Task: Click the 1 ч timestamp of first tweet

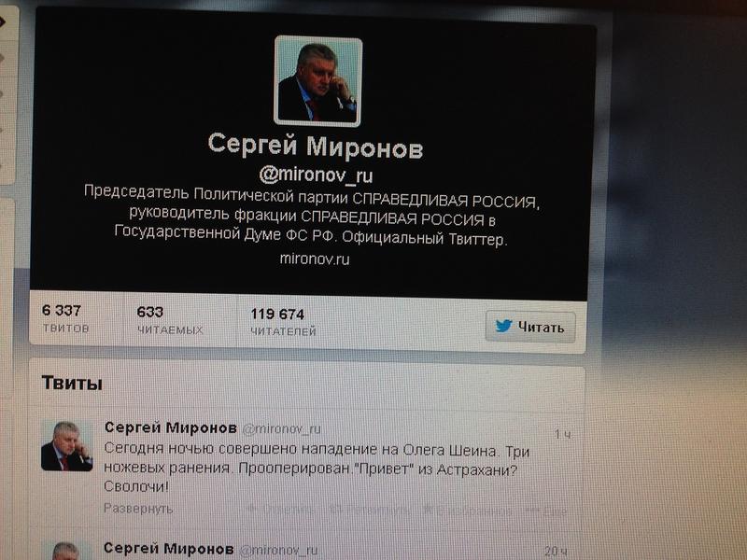Action: pyautogui.click(x=563, y=434)
